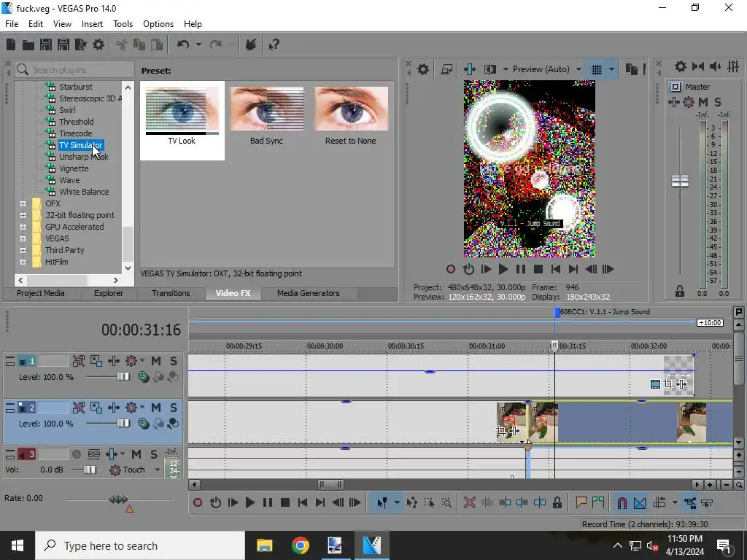Switch to the Media Generators tab
The height and width of the screenshot is (560, 747).
click(x=309, y=293)
